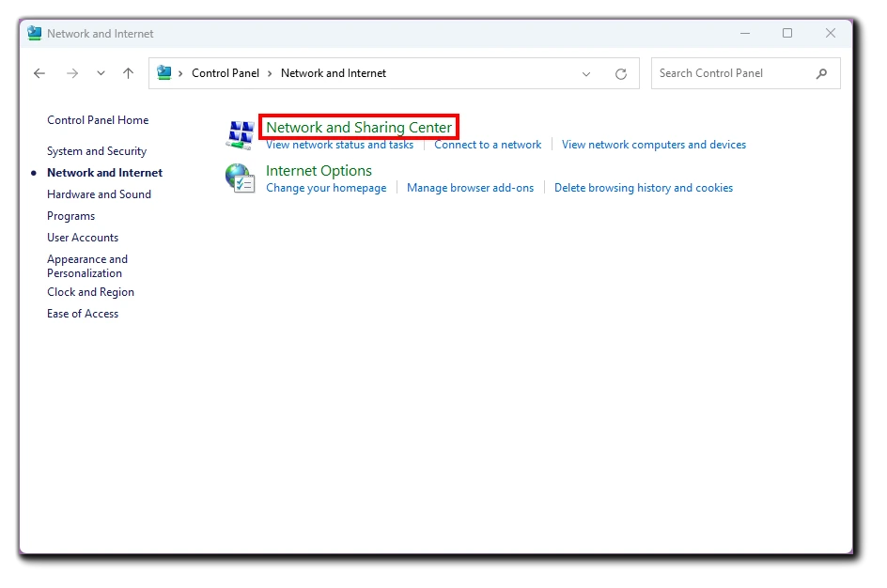Maximize the Network and Internet window
The width and height of the screenshot is (887, 588).
pos(787,34)
